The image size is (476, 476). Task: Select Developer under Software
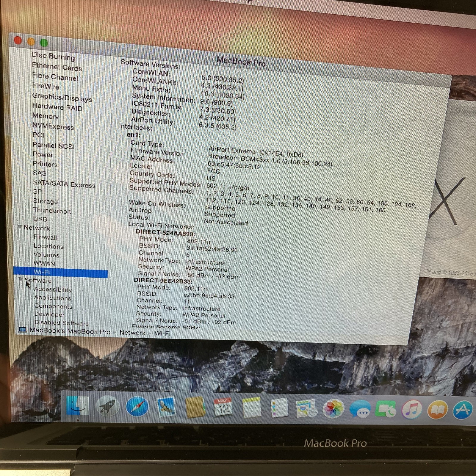(x=49, y=314)
